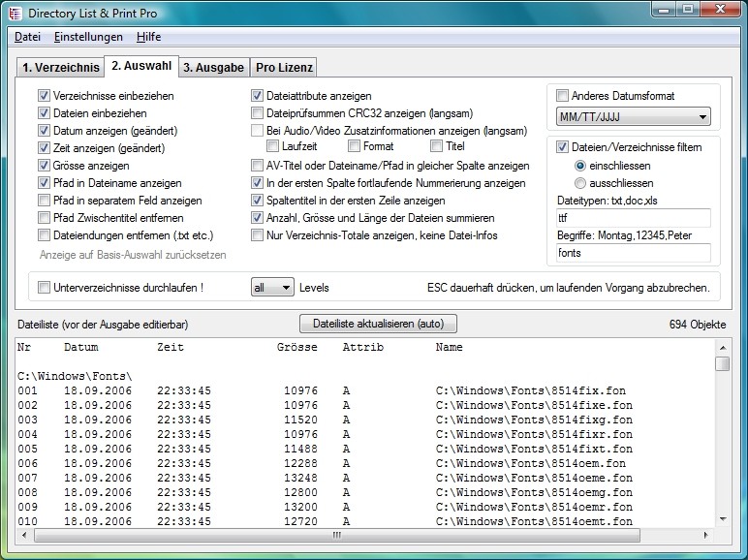Check Bei Audio/Video Zusatzinformationen anzeigen

coord(257,130)
